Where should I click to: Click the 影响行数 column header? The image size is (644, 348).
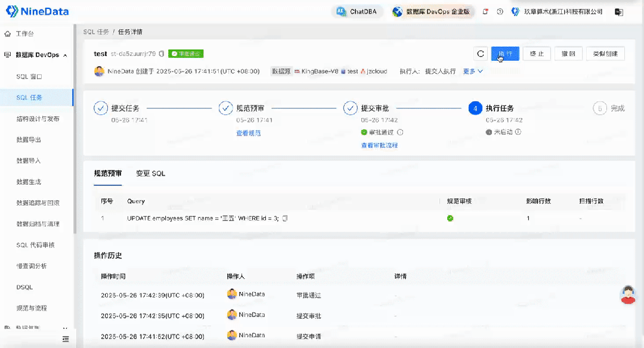point(538,201)
